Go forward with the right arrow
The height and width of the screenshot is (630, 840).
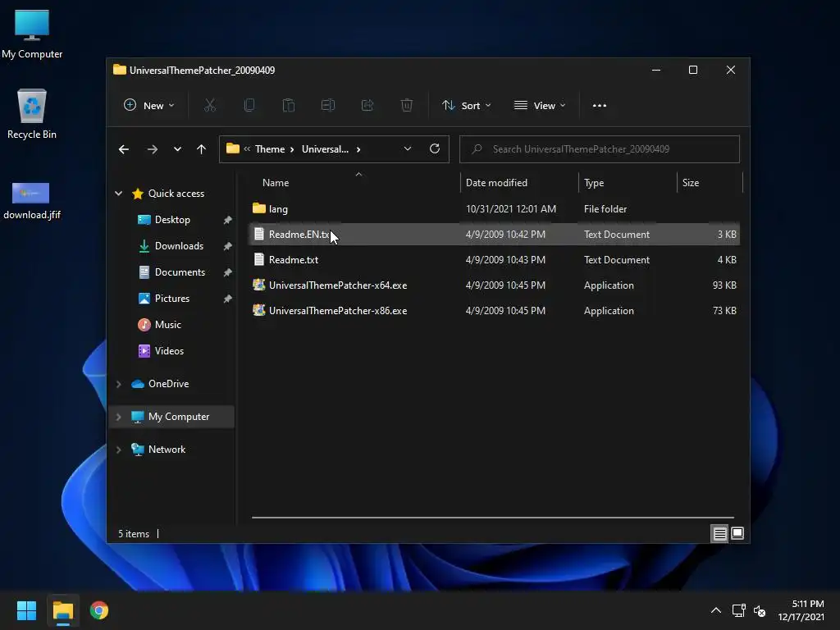[x=152, y=149]
